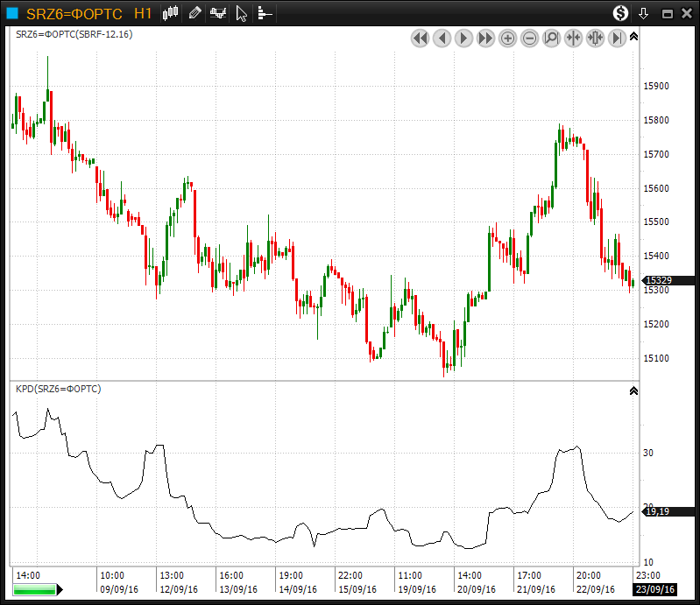Open the volume profile tool

[x=265, y=13]
